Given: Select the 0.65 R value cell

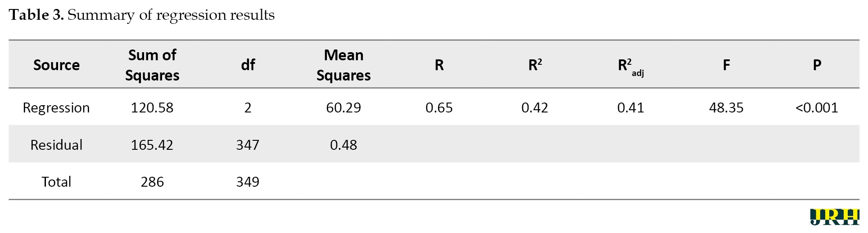Looking at the screenshot, I should point(439,108).
